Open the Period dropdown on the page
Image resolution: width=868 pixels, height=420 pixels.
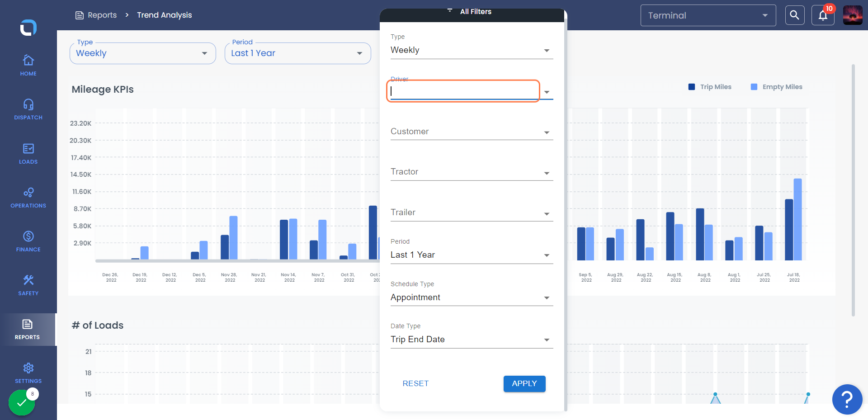tap(297, 53)
